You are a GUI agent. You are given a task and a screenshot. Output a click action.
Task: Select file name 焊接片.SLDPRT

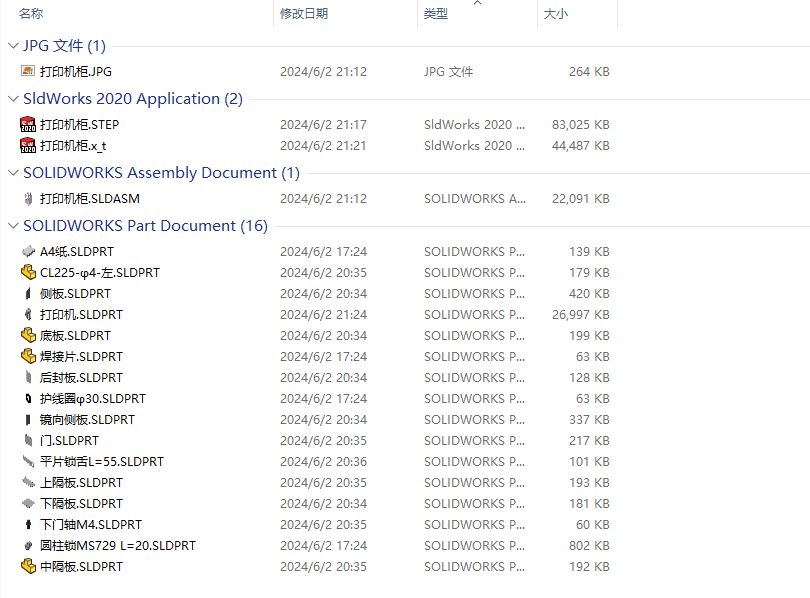point(82,357)
